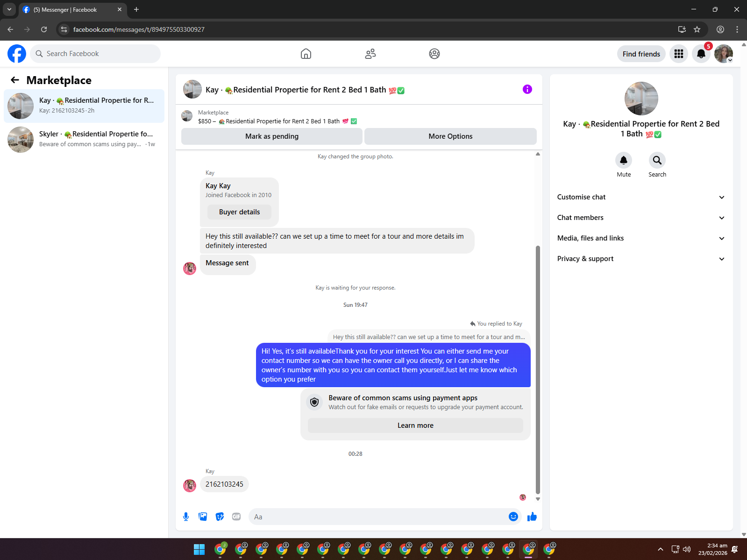
Task: View site information icon in address bar
Action: click(x=64, y=29)
